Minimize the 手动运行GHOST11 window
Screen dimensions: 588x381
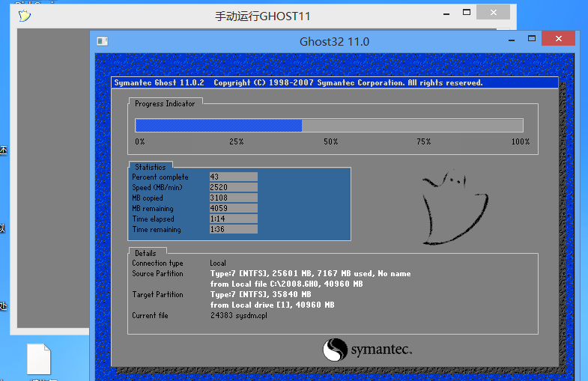pos(446,14)
